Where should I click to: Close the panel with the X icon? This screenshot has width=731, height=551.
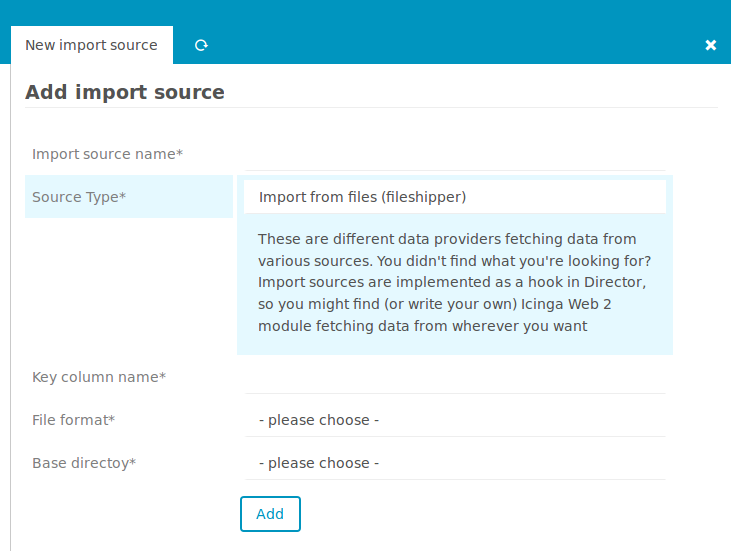710,45
